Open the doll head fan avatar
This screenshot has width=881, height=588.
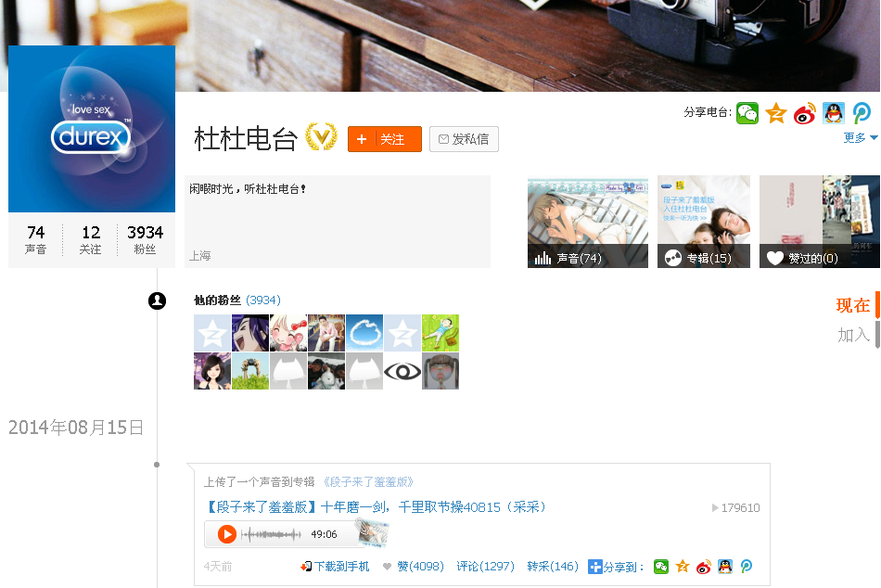440,371
